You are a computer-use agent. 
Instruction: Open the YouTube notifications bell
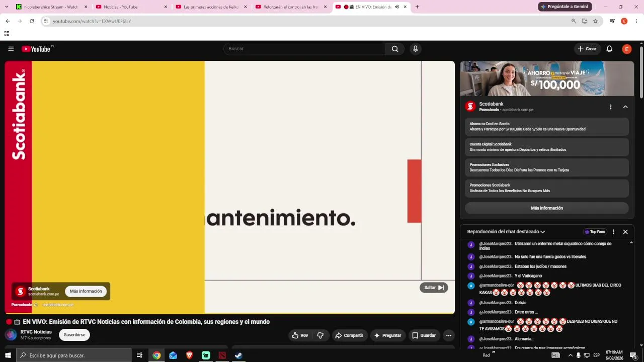pyautogui.click(x=609, y=49)
